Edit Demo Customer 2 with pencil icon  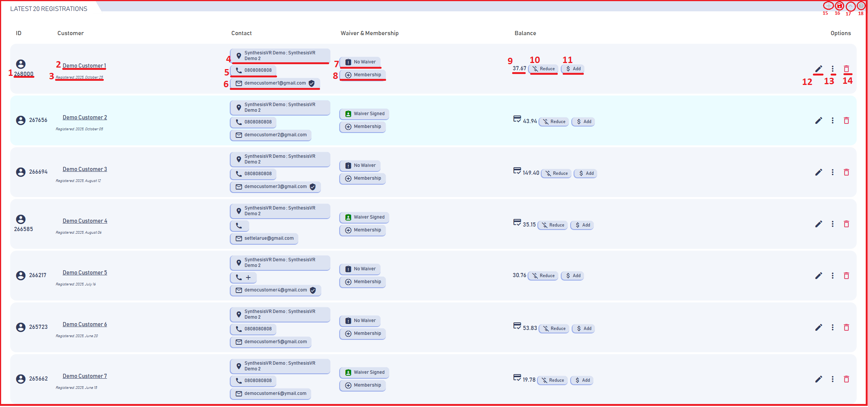point(819,120)
